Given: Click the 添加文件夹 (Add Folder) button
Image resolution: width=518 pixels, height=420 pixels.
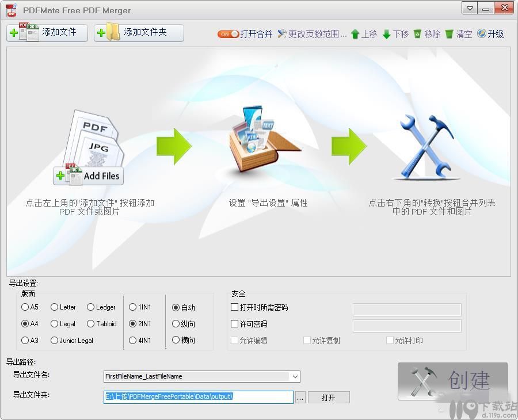Looking at the screenshot, I should (x=139, y=33).
